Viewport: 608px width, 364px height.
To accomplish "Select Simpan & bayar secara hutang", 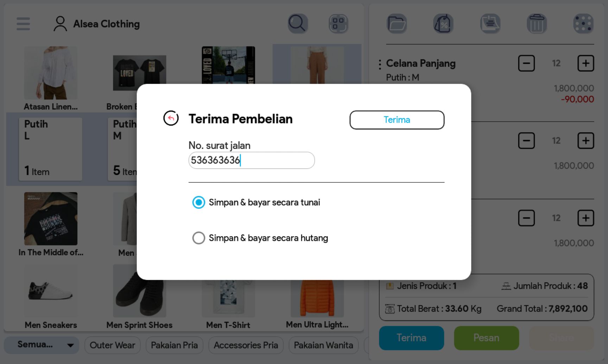I will point(199,238).
